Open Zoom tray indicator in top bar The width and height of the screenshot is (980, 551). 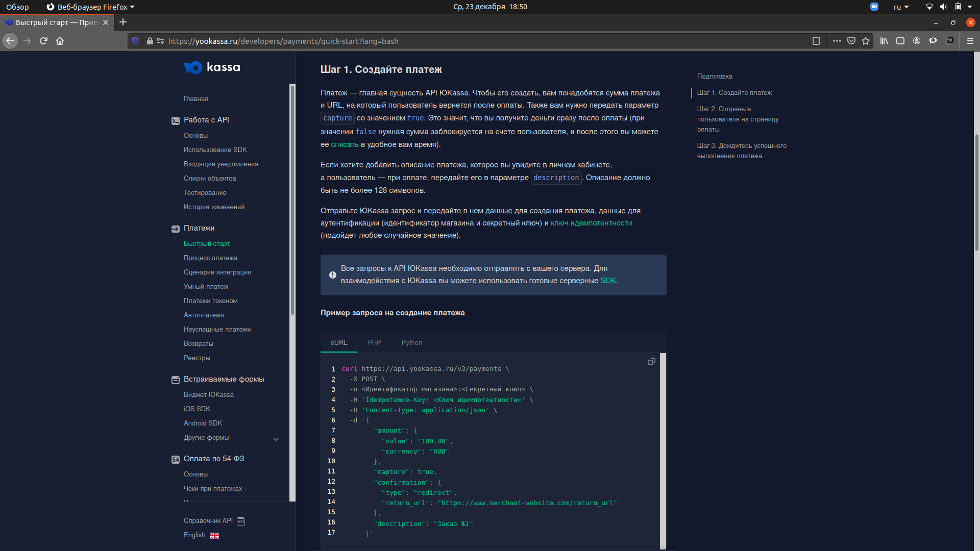coord(874,7)
